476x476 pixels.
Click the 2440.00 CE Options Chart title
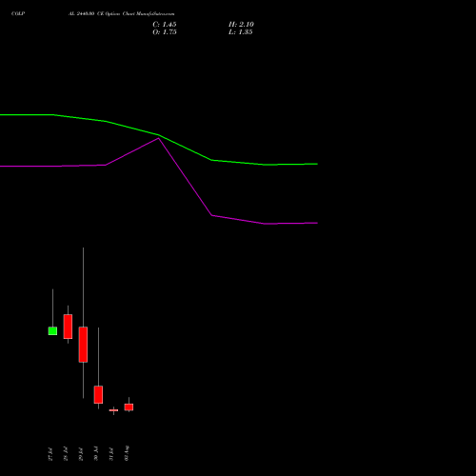coord(122,13)
